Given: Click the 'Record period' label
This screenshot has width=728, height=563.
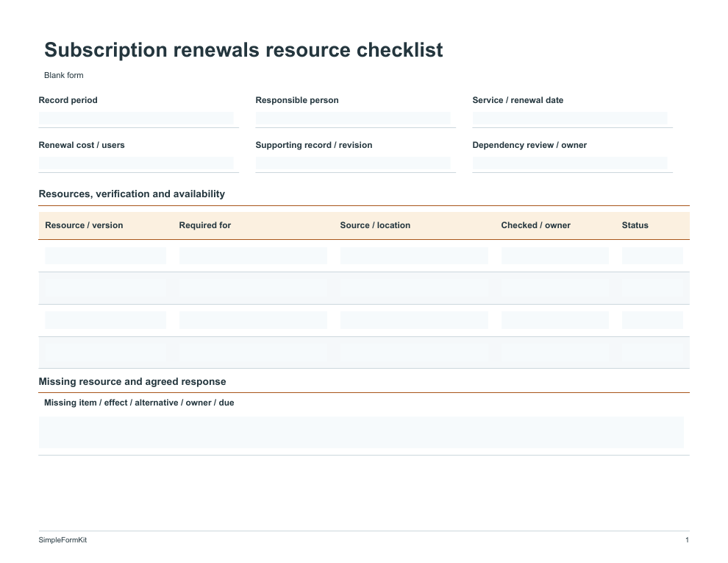Looking at the screenshot, I should (x=68, y=100).
